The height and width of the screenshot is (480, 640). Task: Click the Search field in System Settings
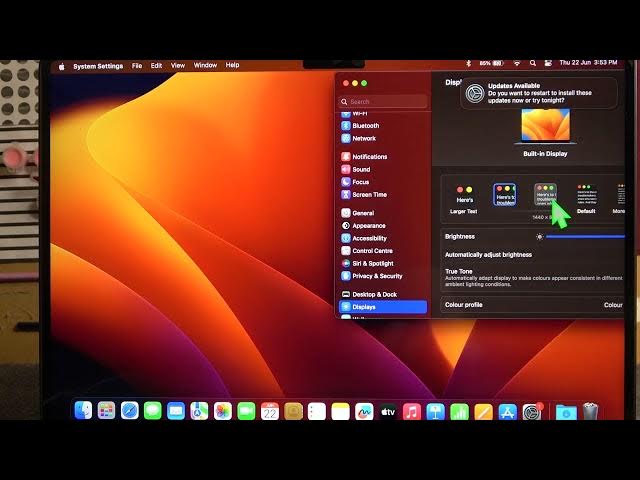coord(383,101)
